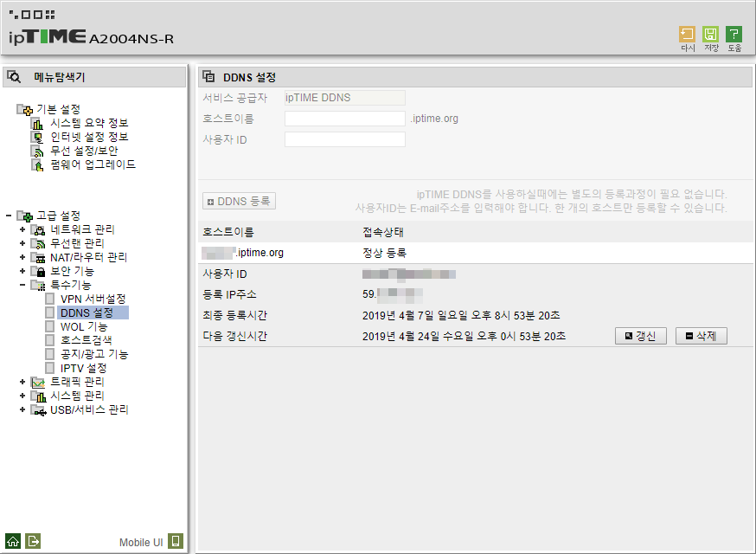Click the WOL 기능 page icon
This screenshot has width=756, height=554.
(x=49, y=326)
